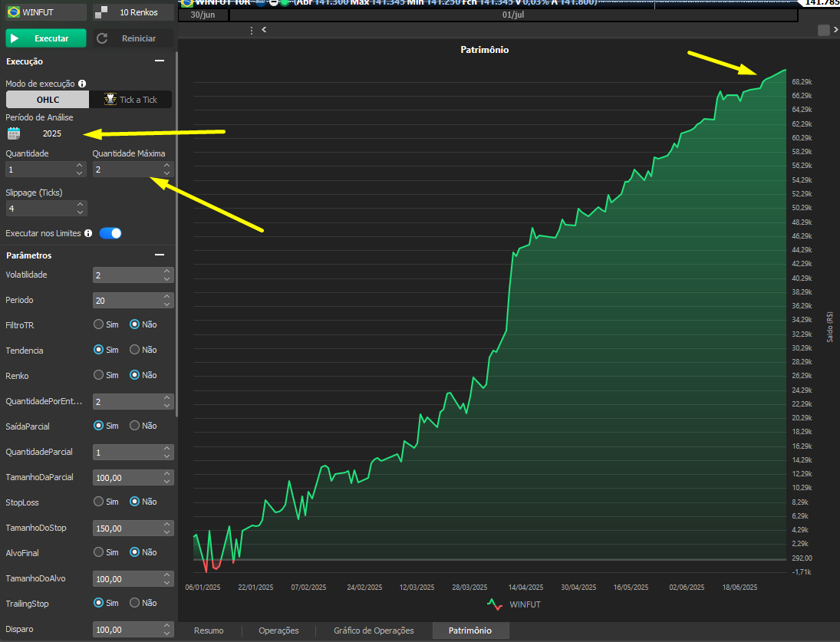The width and height of the screenshot is (840, 642).
Task: Click the right arrow at chart top right
Action: coord(835,29)
